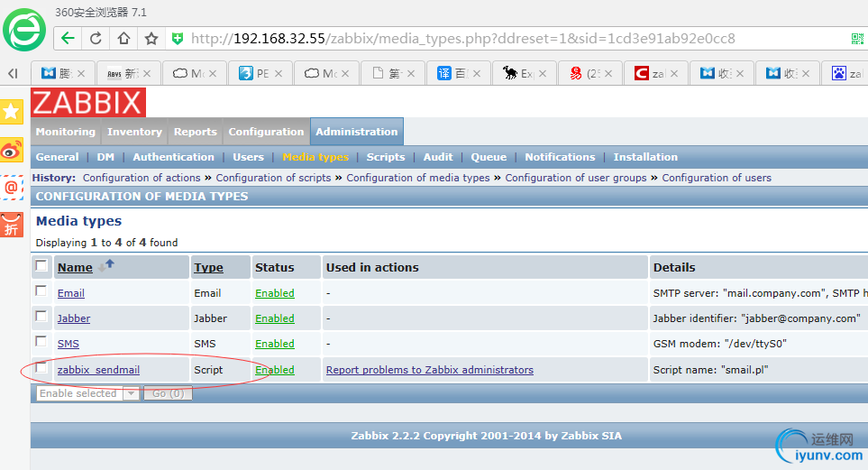Toggle Enabled status for Jabber
868x470 pixels.
pyautogui.click(x=275, y=318)
